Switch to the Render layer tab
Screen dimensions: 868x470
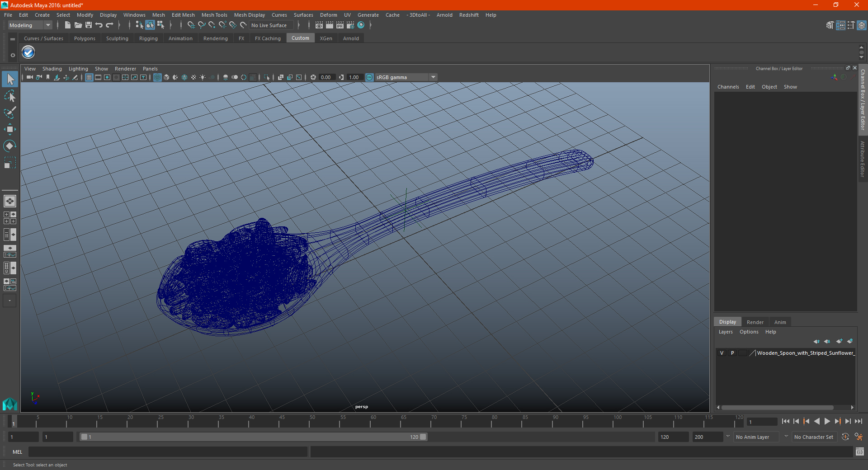755,322
